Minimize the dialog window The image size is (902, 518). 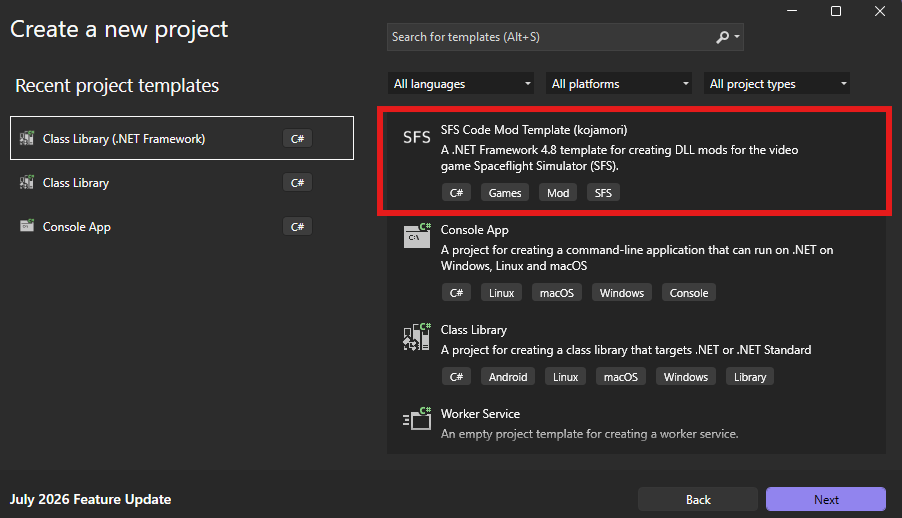pyautogui.click(x=792, y=11)
